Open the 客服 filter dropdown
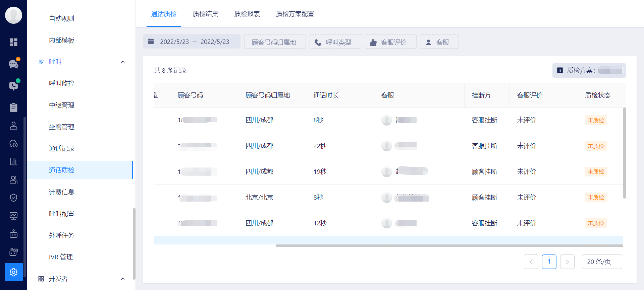The image size is (644, 290). pos(439,42)
